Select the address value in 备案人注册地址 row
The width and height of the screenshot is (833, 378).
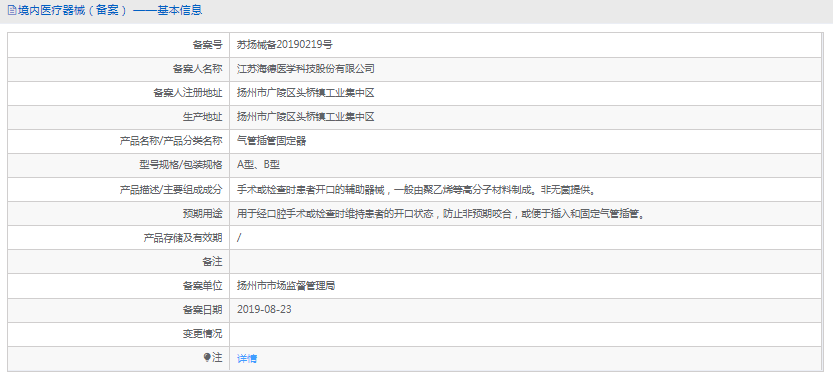(x=306, y=93)
